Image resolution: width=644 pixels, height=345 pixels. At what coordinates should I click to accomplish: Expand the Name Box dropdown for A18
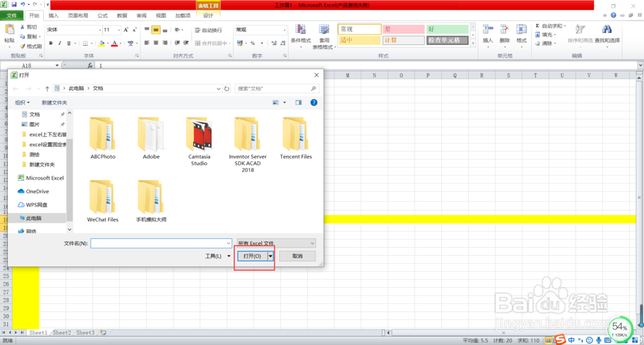point(57,65)
